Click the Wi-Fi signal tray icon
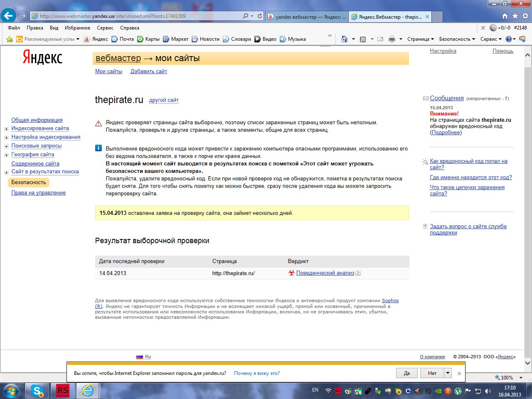 coord(328,391)
